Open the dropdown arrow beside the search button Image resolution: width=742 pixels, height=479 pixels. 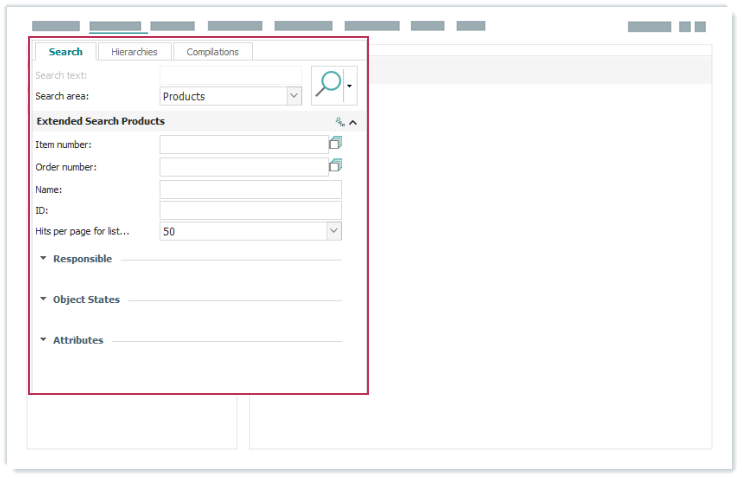(349, 87)
